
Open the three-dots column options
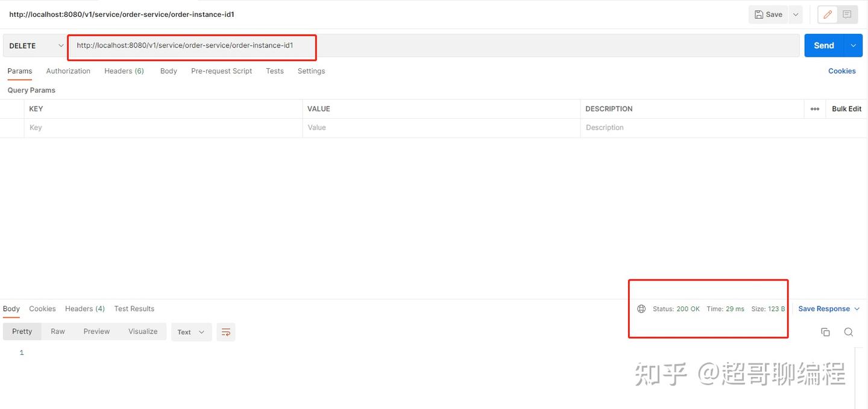[815, 109]
